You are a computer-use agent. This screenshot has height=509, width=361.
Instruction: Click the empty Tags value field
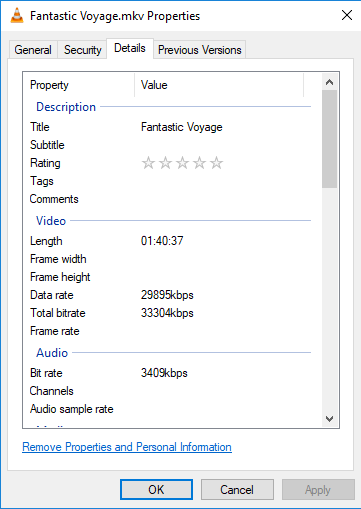click(x=223, y=181)
